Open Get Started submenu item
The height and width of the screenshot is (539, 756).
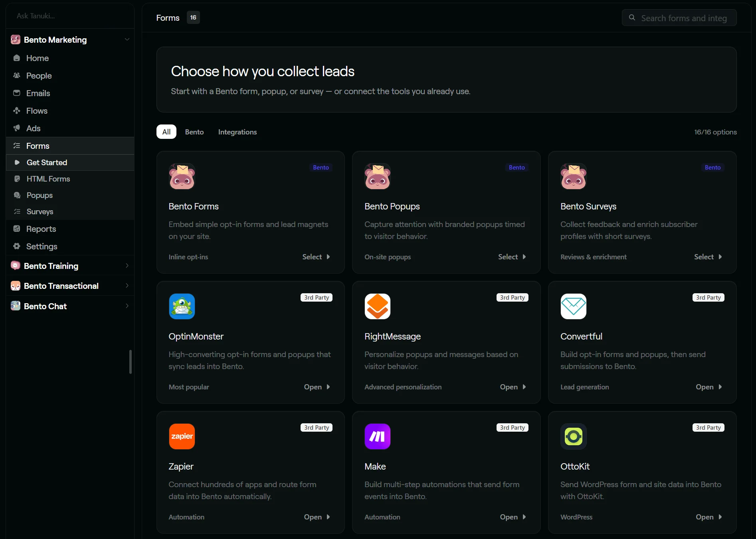[x=70, y=162]
